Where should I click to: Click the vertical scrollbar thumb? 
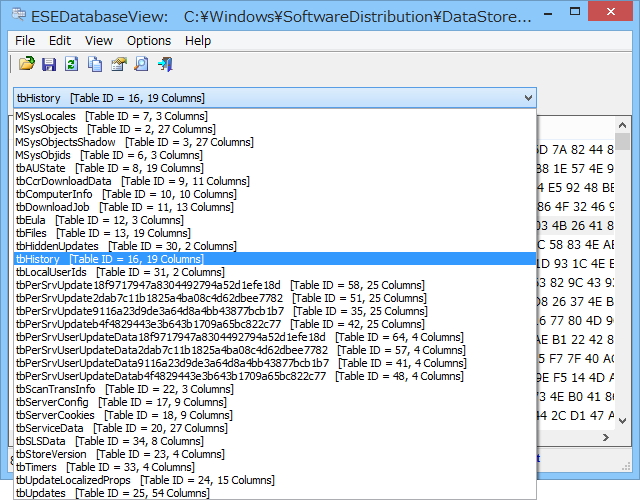coord(622,142)
